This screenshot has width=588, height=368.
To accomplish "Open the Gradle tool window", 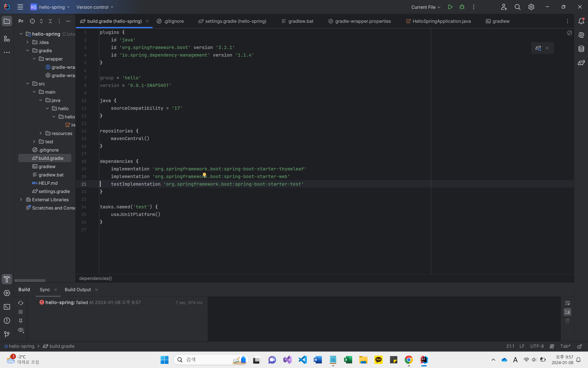I will coord(581,63).
